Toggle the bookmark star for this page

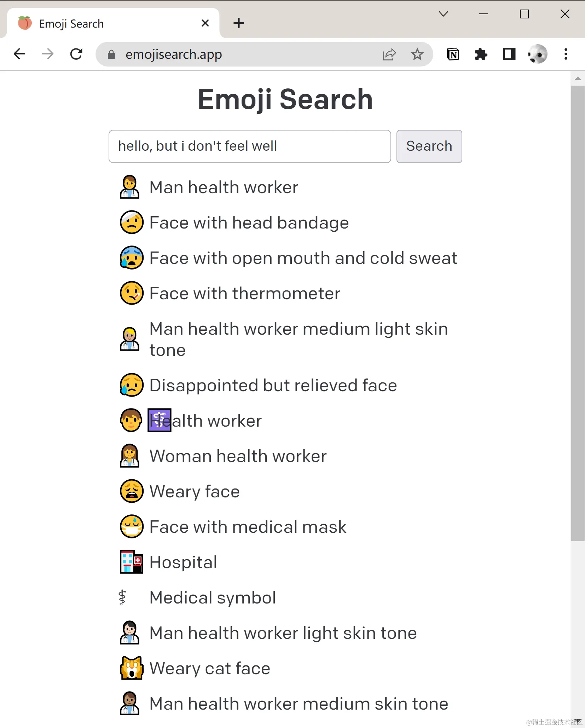coord(417,54)
